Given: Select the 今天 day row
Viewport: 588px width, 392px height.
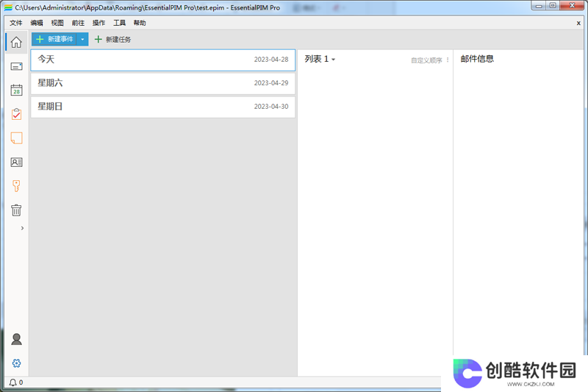Looking at the screenshot, I should (162, 60).
